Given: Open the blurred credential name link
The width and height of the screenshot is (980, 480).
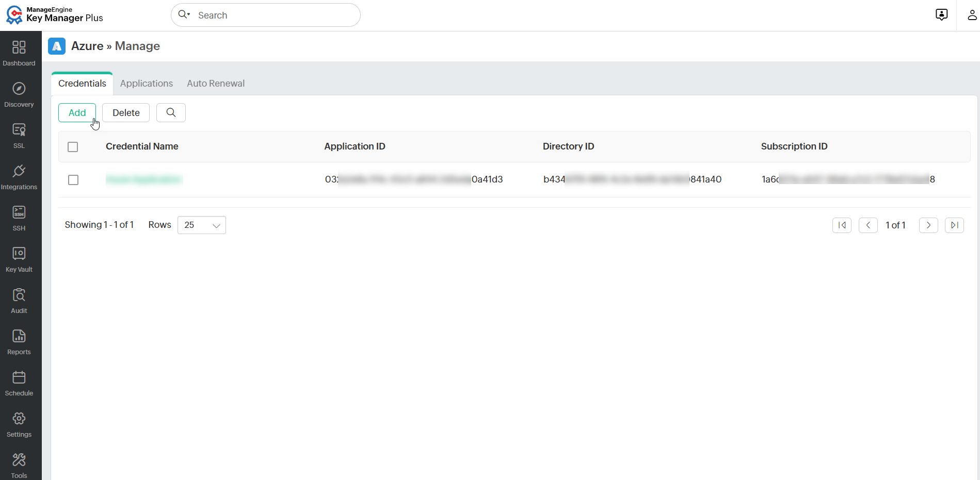Looking at the screenshot, I should tap(144, 179).
